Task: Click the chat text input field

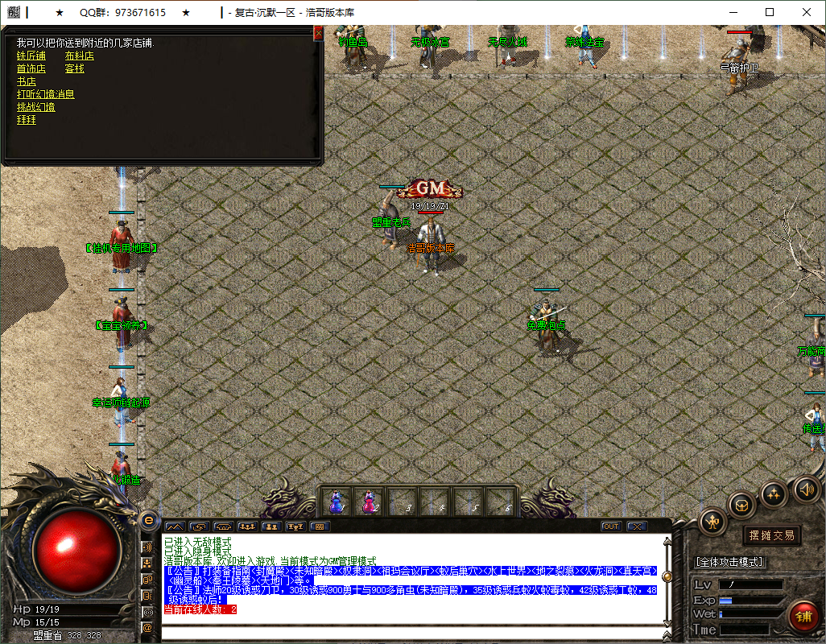Action: [x=412, y=634]
